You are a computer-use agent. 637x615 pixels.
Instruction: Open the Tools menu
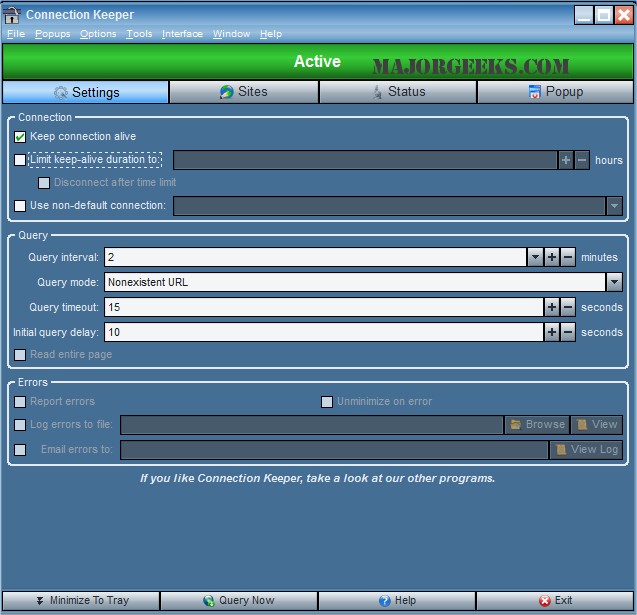pos(139,34)
